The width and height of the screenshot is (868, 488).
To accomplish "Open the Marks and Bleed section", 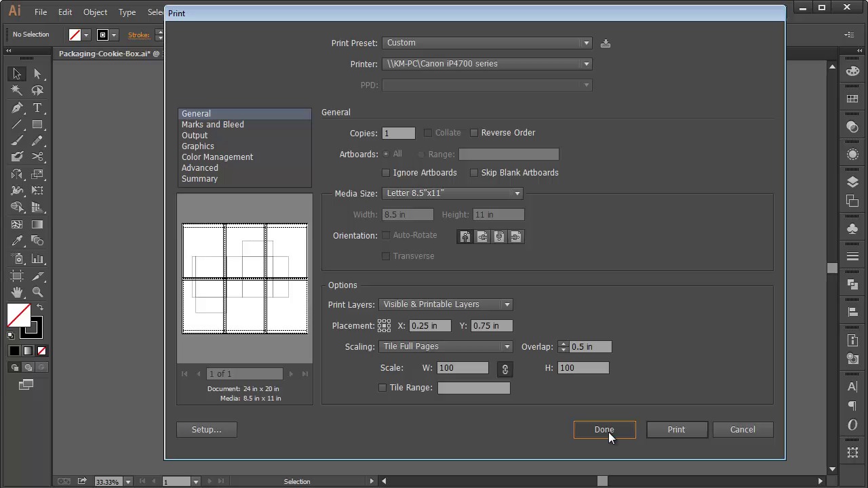I will pos(212,125).
